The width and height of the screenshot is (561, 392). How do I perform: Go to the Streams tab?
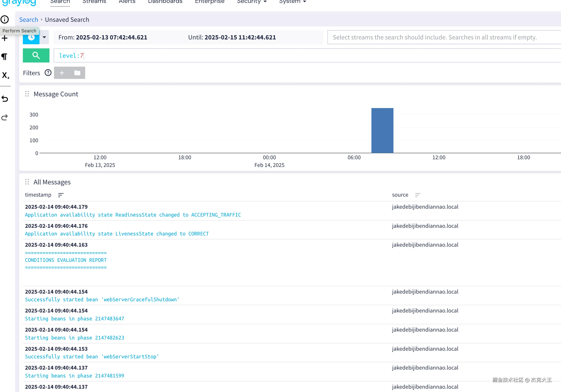(94, 2)
